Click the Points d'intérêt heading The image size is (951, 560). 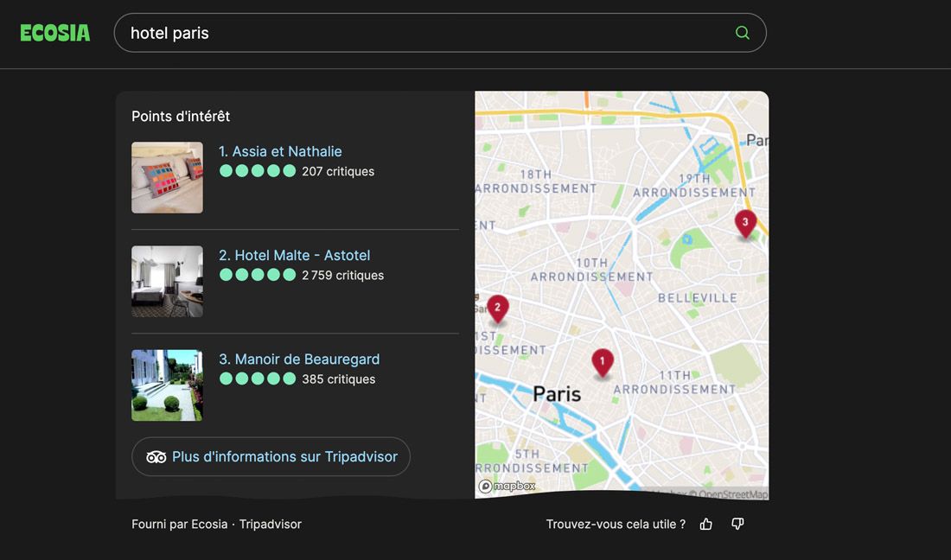(181, 117)
